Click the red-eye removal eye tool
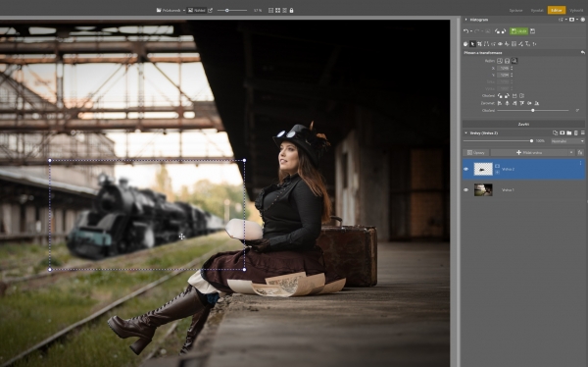 pos(500,44)
